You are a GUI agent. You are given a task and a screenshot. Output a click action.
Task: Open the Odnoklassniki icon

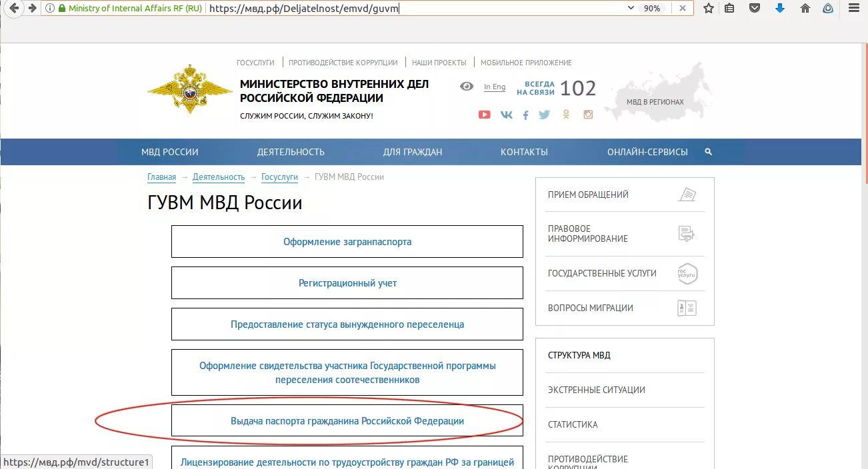(x=566, y=115)
